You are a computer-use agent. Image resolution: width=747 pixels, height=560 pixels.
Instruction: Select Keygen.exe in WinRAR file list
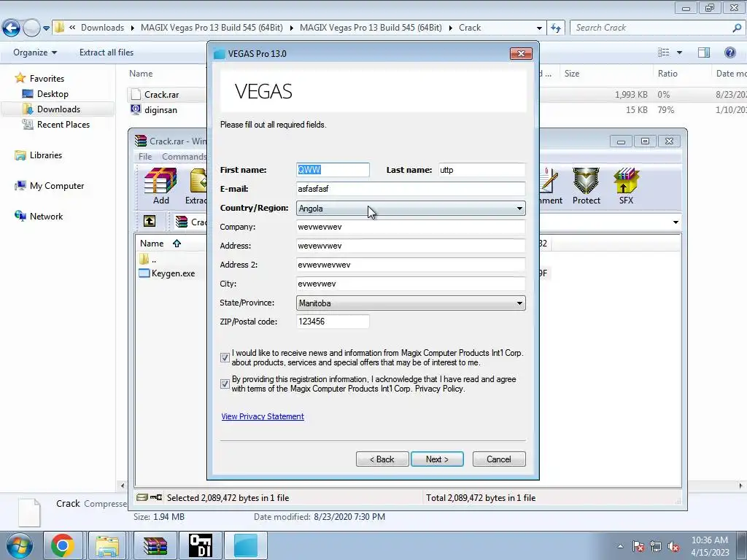coord(167,273)
